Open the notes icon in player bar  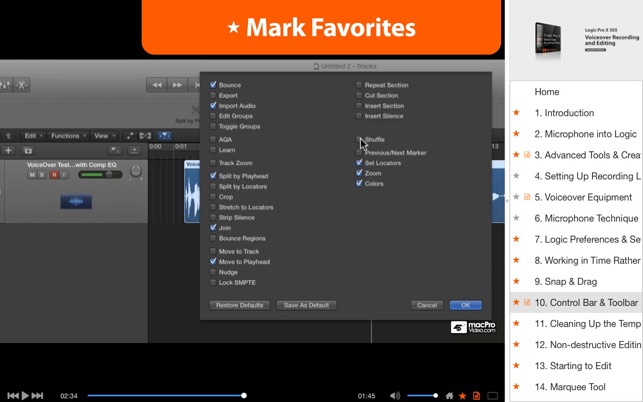[x=477, y=396]
